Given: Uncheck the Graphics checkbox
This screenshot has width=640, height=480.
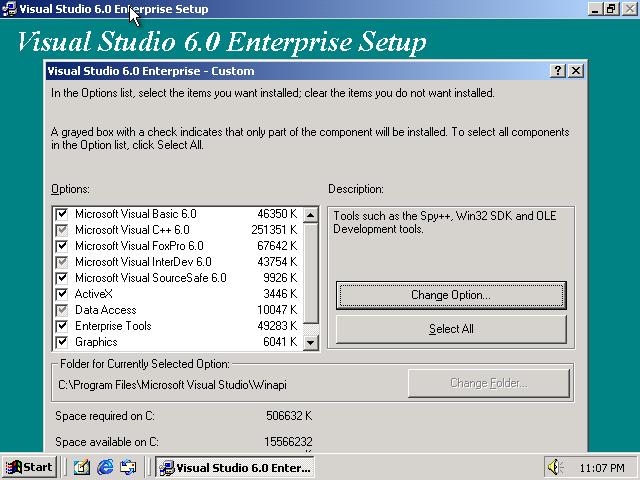Looking at the screenshot, I should [62, 342].
